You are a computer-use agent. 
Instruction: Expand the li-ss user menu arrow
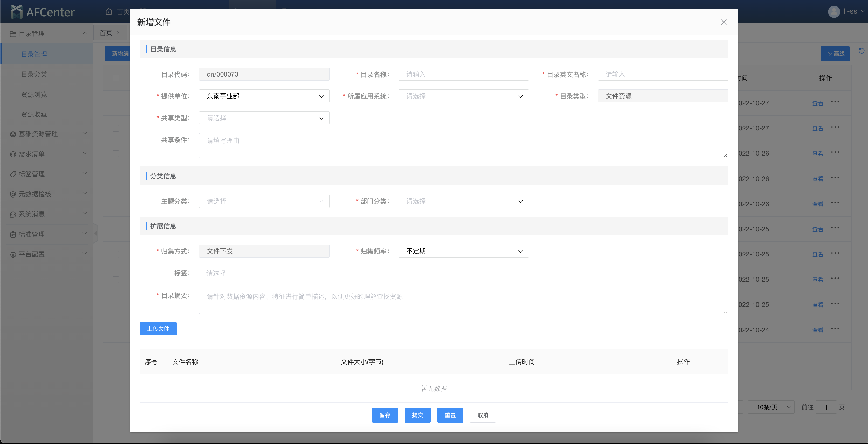coord(863,11)
